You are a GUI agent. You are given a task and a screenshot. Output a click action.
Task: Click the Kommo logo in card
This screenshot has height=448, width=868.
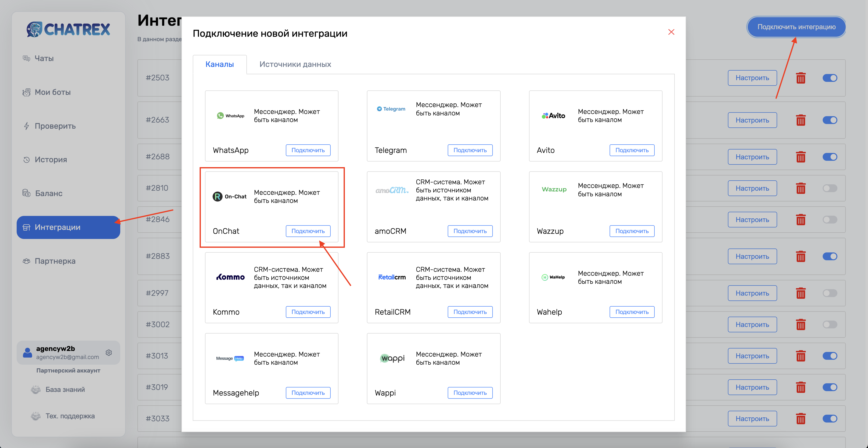click(230, 277)
